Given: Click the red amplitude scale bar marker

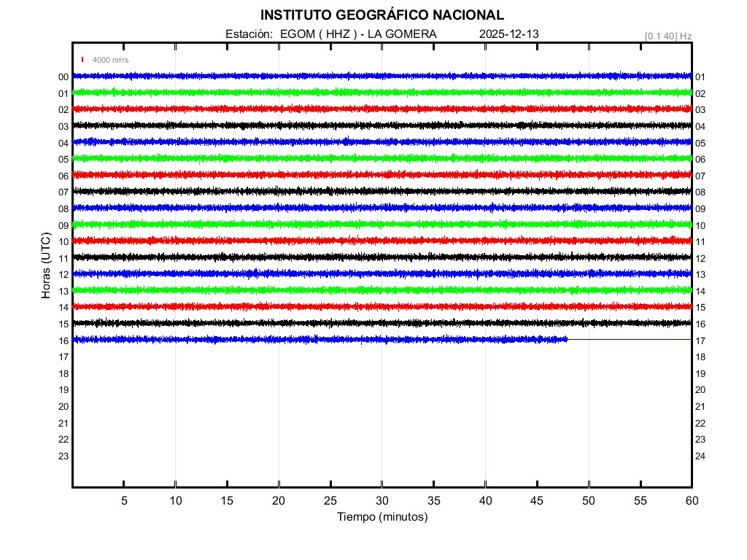Looking at the screenshot, I should click(82, 60).
